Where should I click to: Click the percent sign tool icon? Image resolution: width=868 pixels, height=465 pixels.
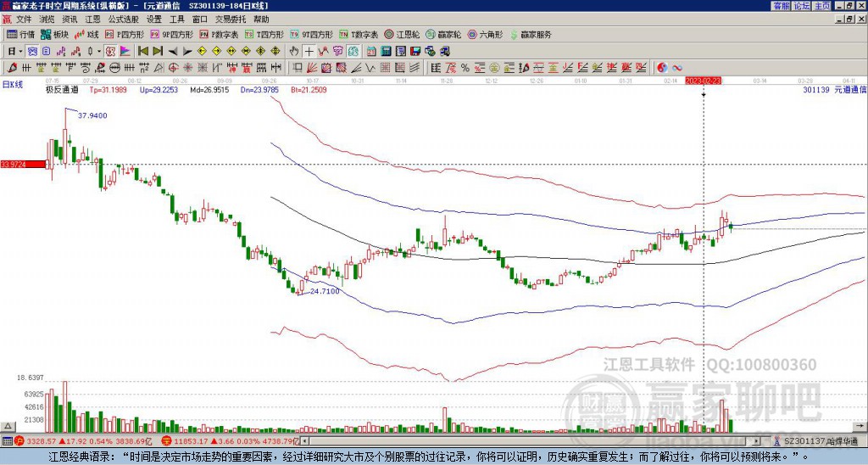coord(465,68)
